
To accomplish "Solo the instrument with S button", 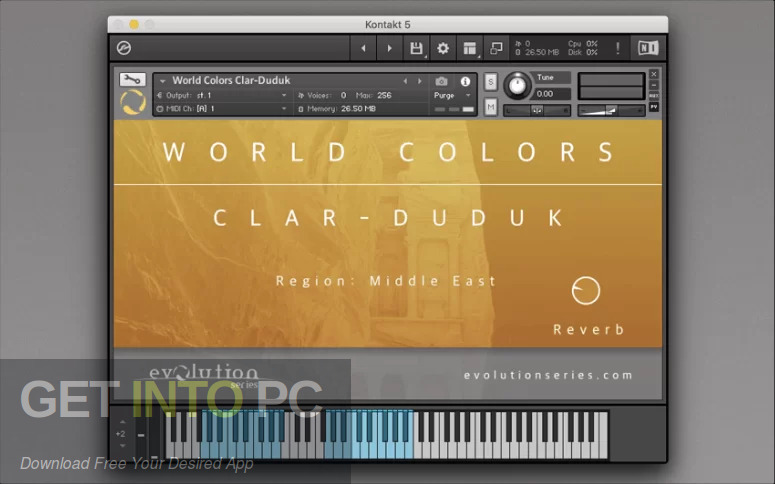I will point(490,82).
